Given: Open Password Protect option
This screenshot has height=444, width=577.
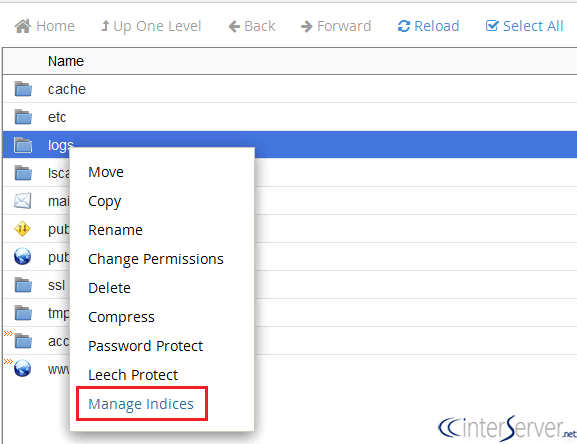Looking at the screenshot, I should (x=145, y=346).
